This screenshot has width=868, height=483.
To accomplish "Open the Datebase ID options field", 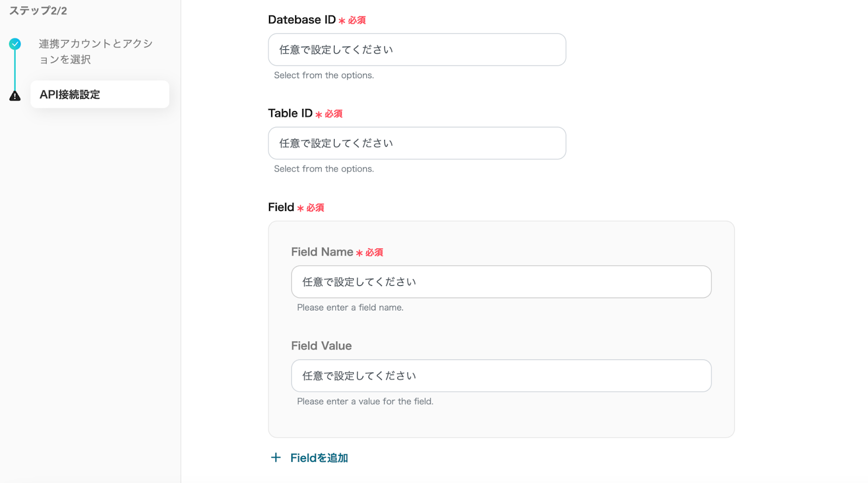I will (417, 50).
